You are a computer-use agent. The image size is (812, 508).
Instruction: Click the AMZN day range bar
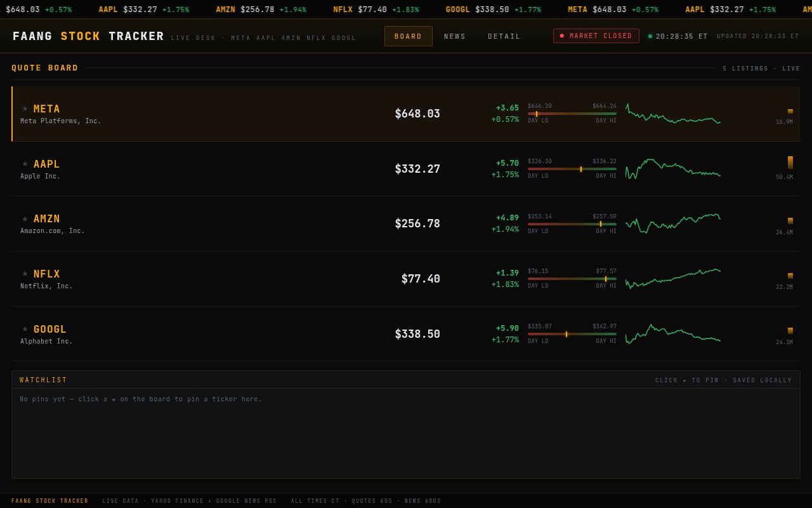click(x=572, y=224)
